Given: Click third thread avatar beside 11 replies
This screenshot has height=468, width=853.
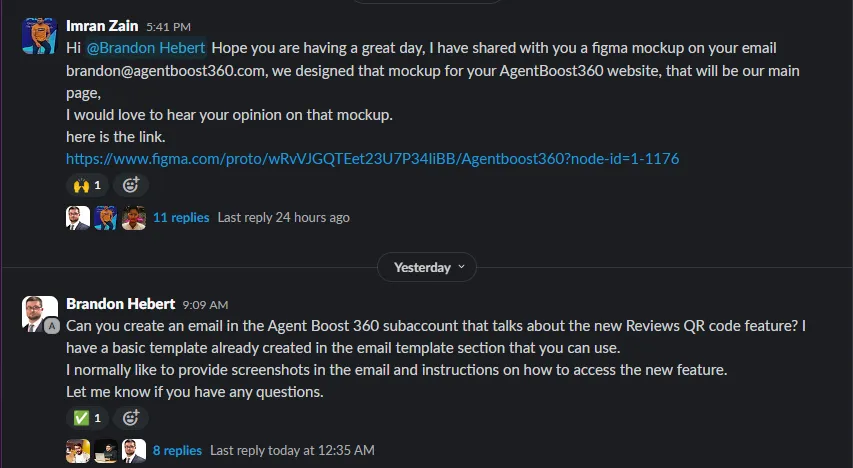Looking at the screenshot, I should [x=134, y=217].
